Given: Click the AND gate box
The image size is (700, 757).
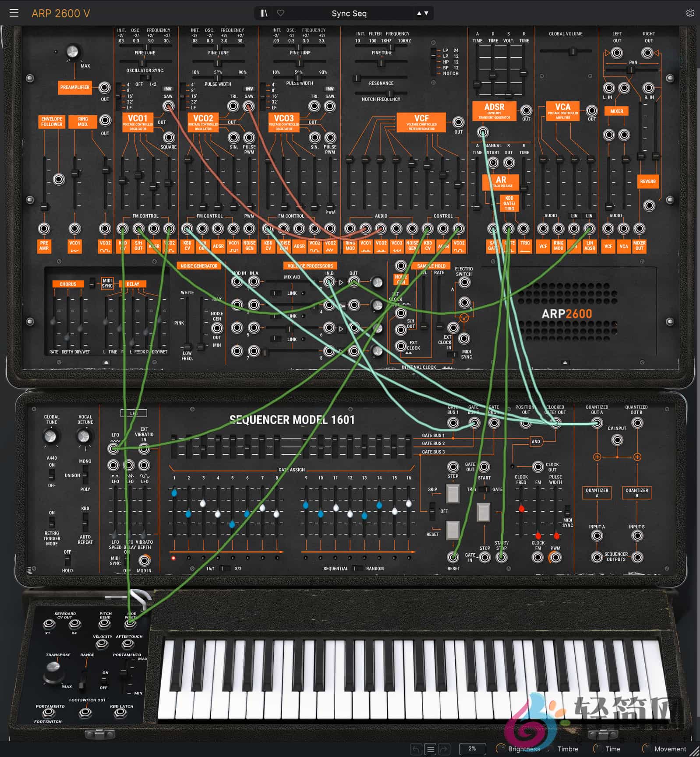Looking at the screenshot, I should (536, 442).
